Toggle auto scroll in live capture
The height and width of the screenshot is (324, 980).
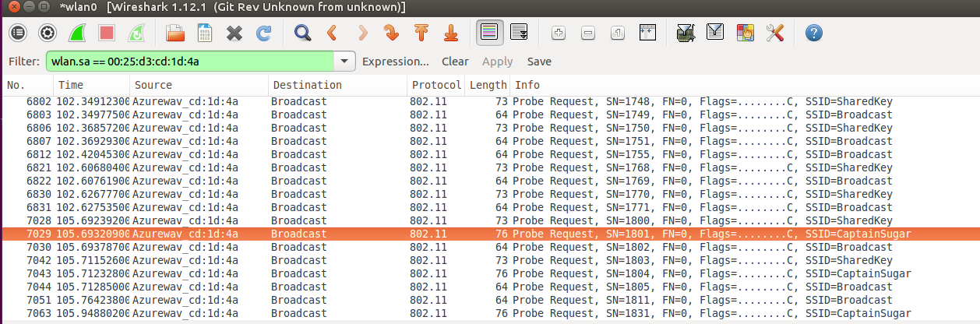(519, 33)
